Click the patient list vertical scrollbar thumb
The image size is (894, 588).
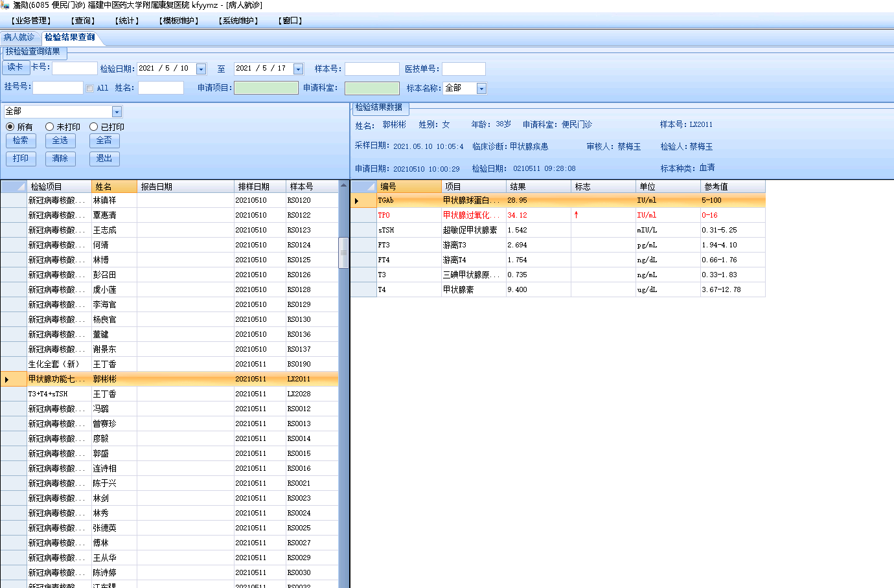coord(343,253)
